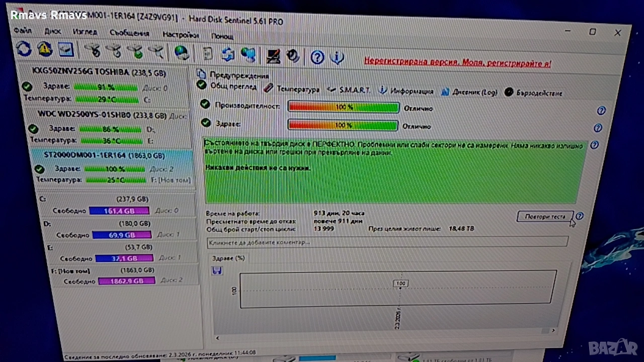Click help icon beside Производителност bar
This screenshot has height=362, width=644.
coord(601,111)
